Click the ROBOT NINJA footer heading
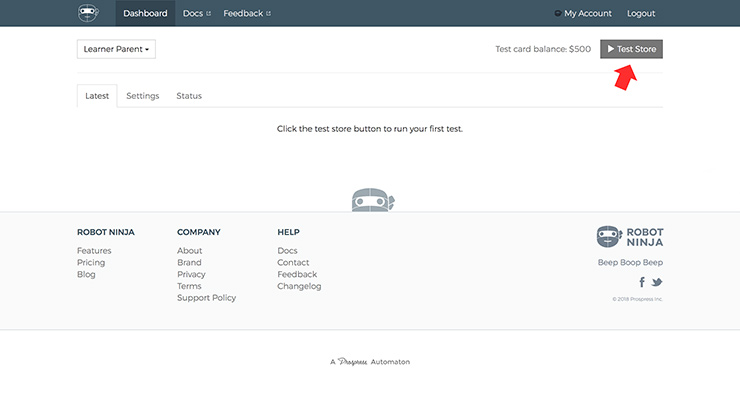 [106, 232]
